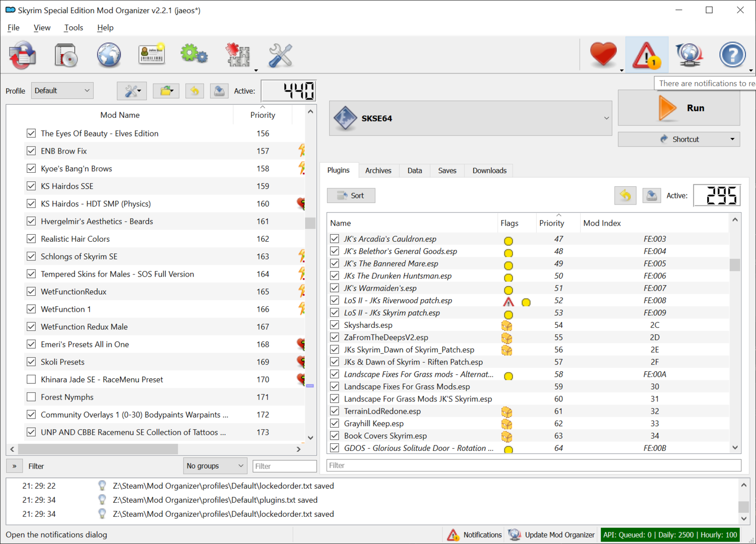Image resolution: width=756 pixels, height=544 pixels.
Task: Open the Nexus website globe icon
Action: click(109, 55)
